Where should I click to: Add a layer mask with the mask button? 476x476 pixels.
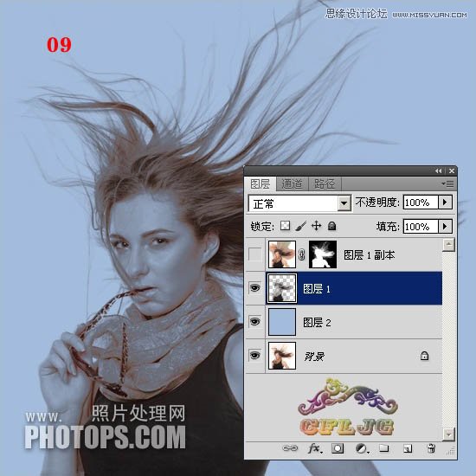click(338, 448)
